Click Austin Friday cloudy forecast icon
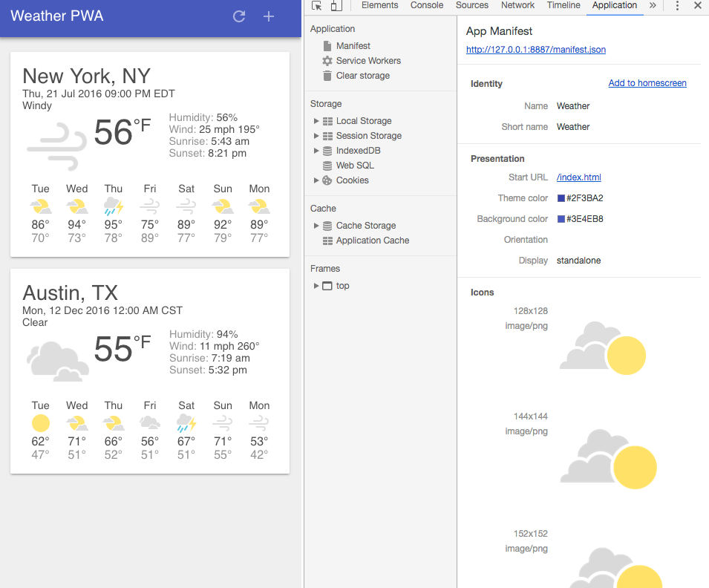 click(x=150, y=423)
